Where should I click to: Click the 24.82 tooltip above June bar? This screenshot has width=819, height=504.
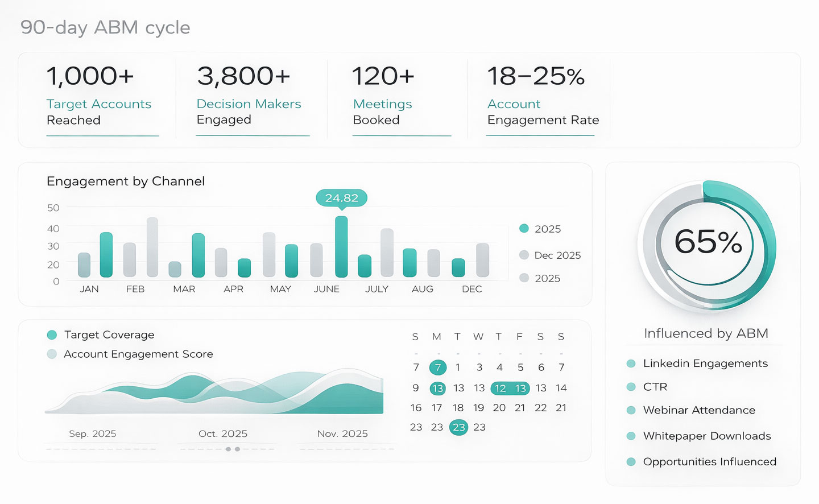(x=341, y=198)
